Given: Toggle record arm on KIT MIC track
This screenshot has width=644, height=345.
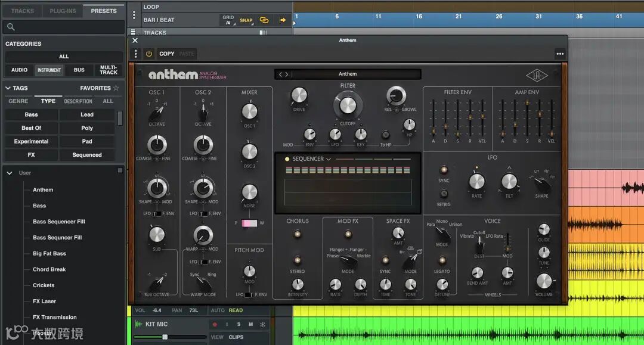Looking at the screenshot, I should 215,325.
